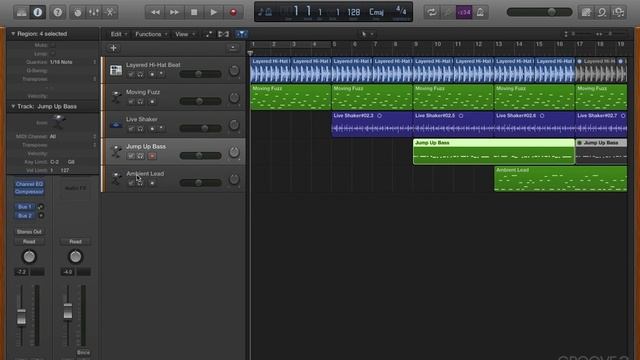Screen dimensions: 640x360
Task: Mute the Live Shaker track
Action: pyautogui.click(x=131, y=129)
